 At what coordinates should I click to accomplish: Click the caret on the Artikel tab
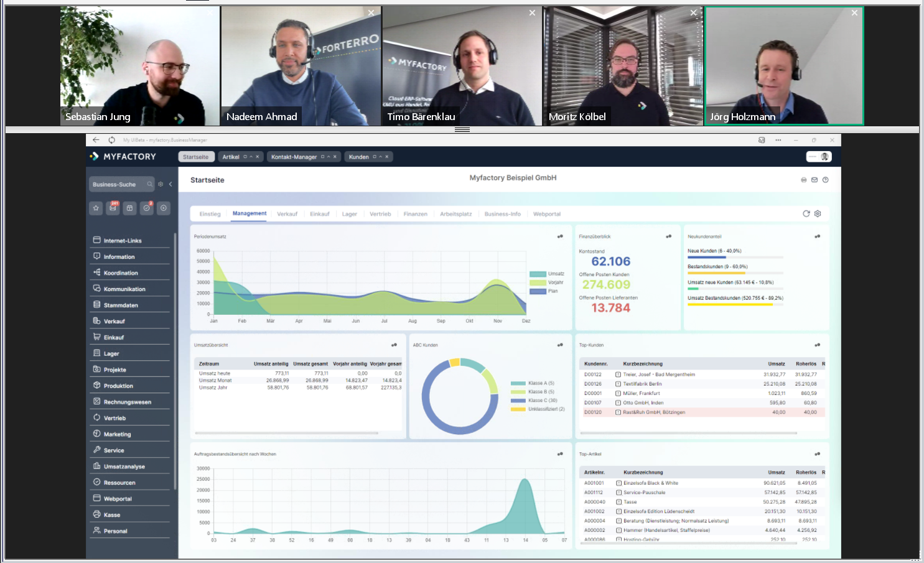tap(251, 157)
